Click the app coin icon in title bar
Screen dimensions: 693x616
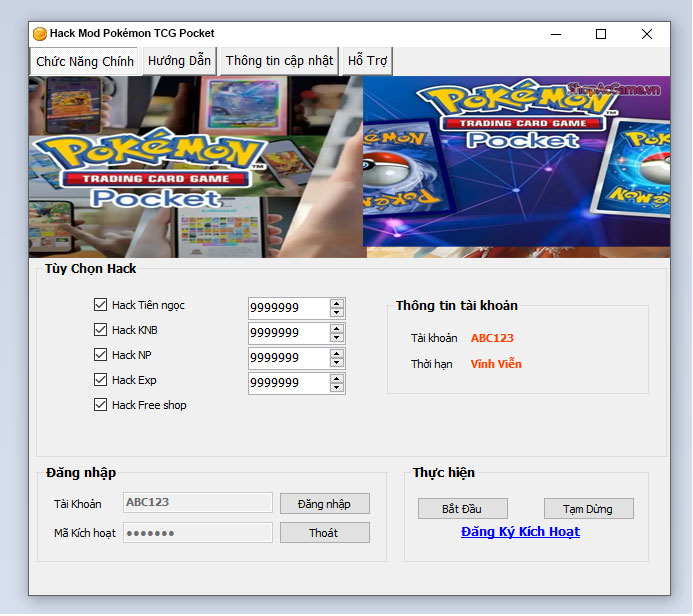pyautogui.click(x=40, y=34)
